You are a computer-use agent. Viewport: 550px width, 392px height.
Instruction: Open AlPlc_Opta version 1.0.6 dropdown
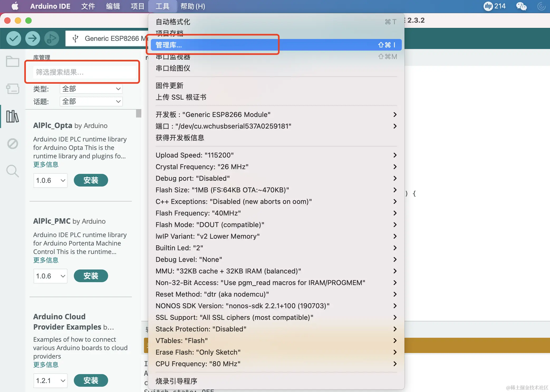click(50, 180)
